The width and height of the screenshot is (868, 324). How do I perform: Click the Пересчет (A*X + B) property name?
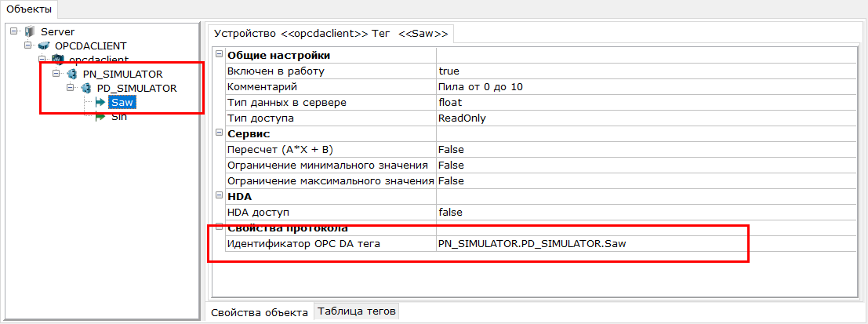280,150
